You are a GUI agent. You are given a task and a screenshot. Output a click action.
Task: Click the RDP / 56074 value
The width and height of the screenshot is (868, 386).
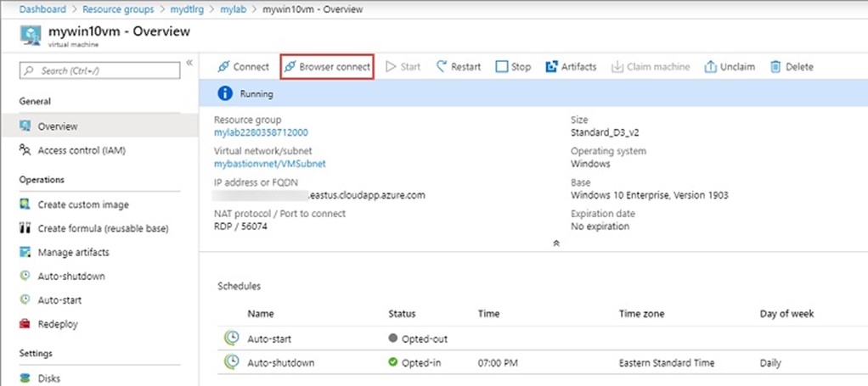pos(241,227)
